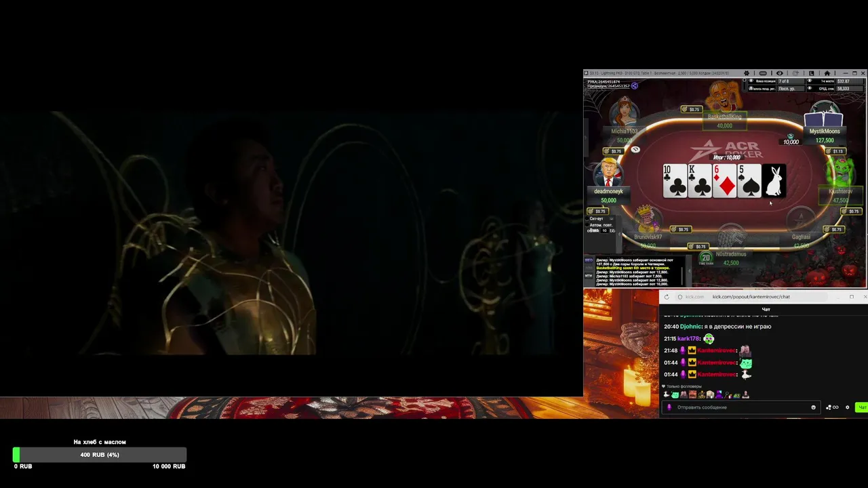The height and width of the screenshot is (488, 868).
Task: Click N0stradamus' $0.75 bounty badge
Action: 698,246
